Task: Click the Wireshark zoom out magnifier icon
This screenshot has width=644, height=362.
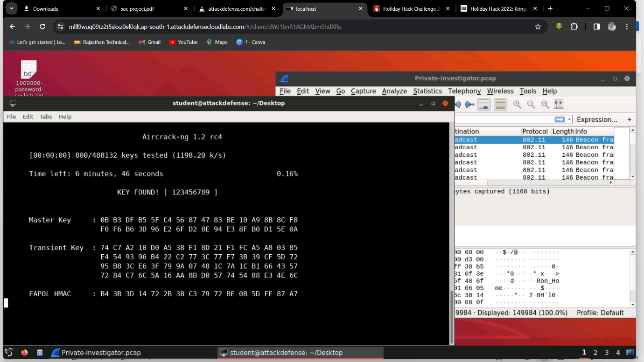Action: [x=531, y=104]
